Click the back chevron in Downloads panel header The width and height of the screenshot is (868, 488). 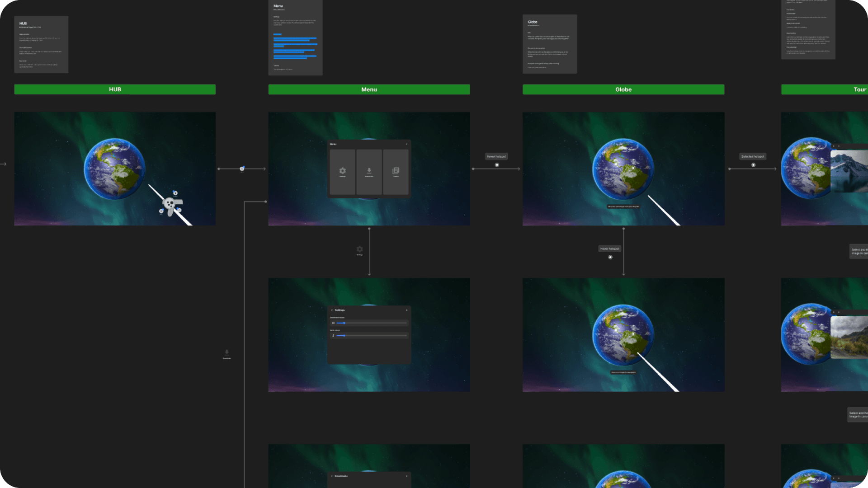click(x=332, y=476)
